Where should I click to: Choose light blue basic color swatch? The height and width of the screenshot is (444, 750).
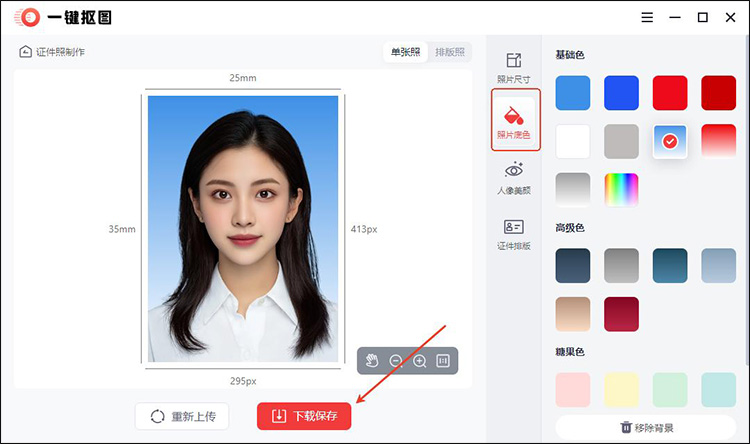[573, 93]
